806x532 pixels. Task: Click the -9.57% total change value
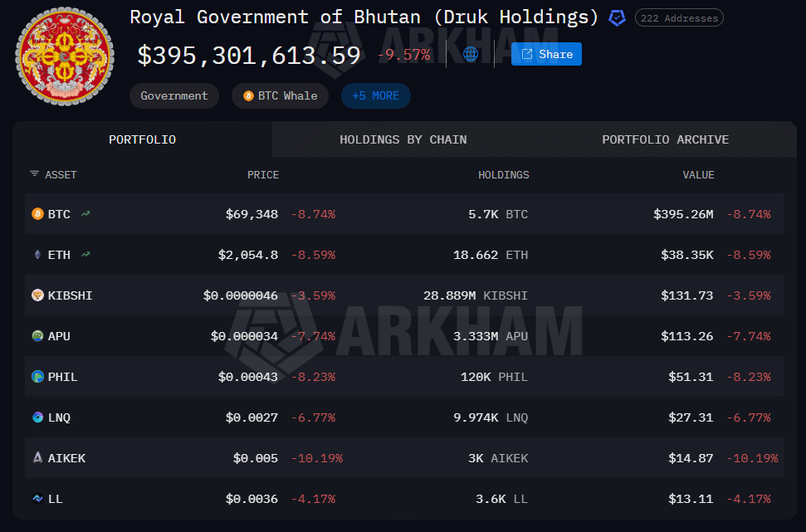tap(404, 55)
